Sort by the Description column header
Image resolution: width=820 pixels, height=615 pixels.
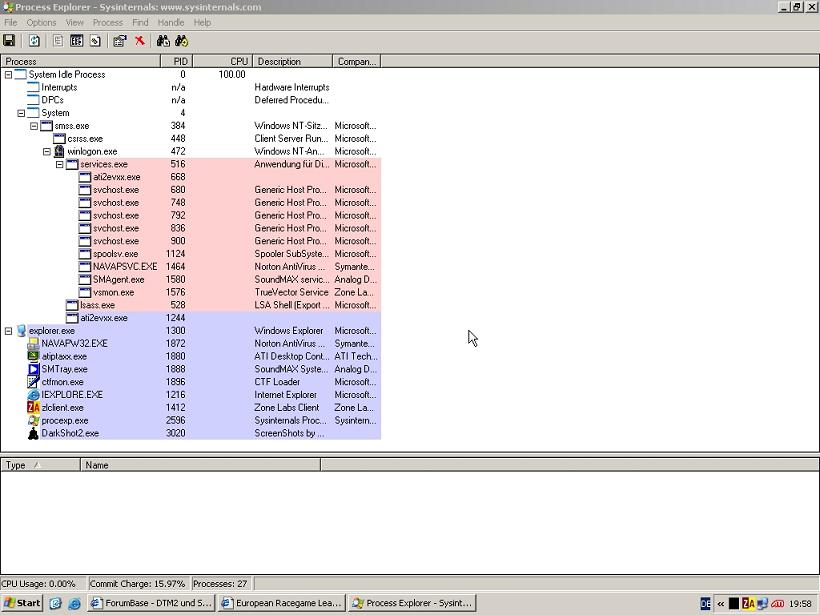[x=293, y=61]
